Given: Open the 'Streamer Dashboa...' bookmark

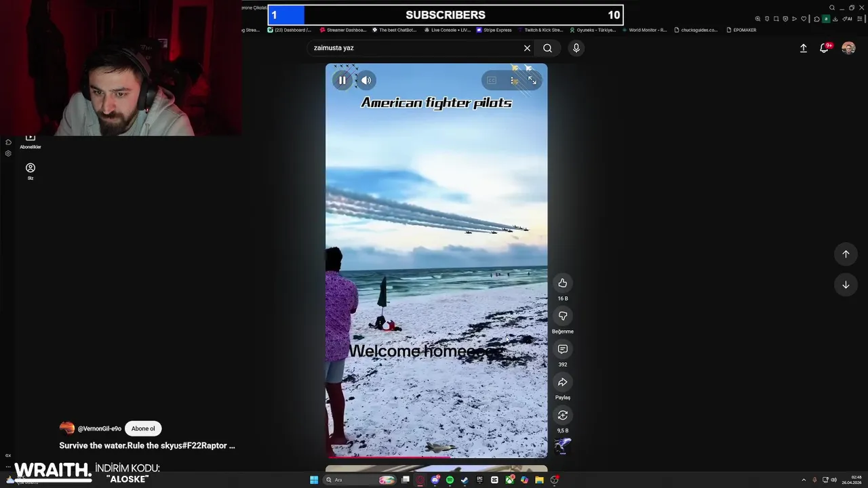Looking at the screenshot, I should (342, 30).
